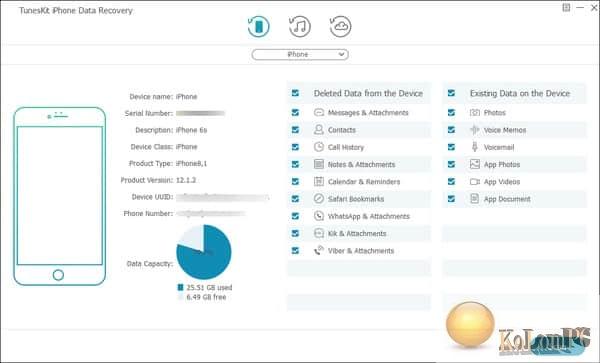Image resolution: width=600 pixels, height=363 pixels.
Task: Click the "TunesKit iPhone Data Recovery" title
Action: pyautogui.click(x=76, y=10)
